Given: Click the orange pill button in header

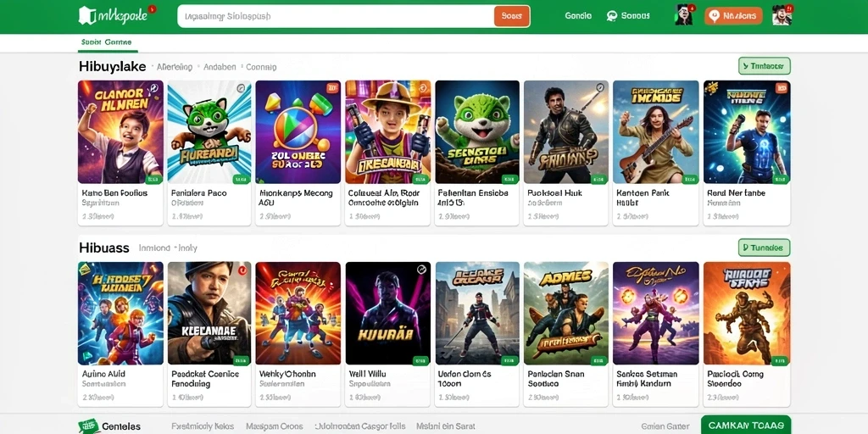Looking at the screenshot, I should 733,16.
